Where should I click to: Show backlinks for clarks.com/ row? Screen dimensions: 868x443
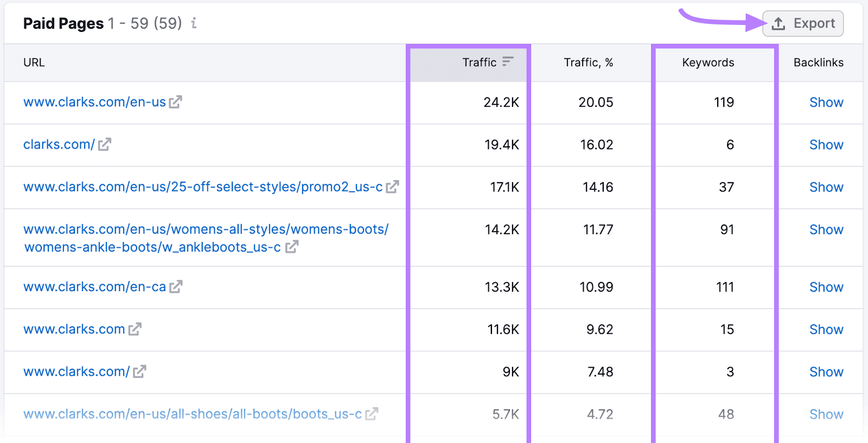(x=826, y=145)
